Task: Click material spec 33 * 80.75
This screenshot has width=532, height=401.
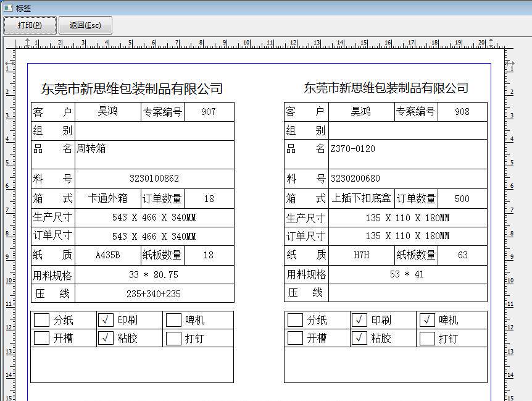Action: [154, 275]
